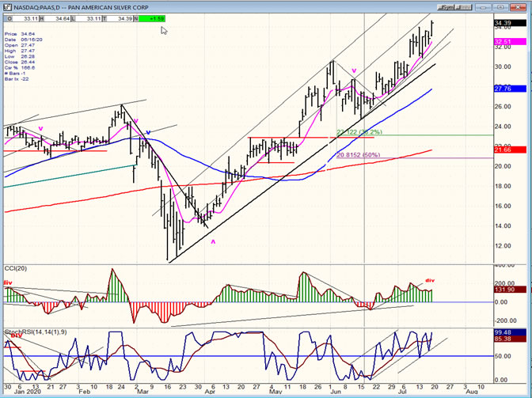
Task: Click the 'Low 26.28' data window row
Action: coord(20,57)
